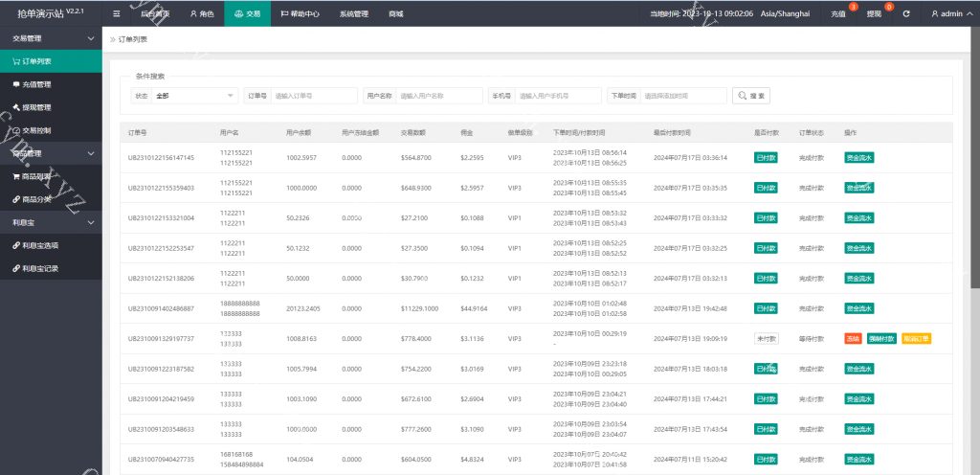Click 未付款 tag on order UB2310091329197737
Screen dimensions: 980x475
pos(767,339)
